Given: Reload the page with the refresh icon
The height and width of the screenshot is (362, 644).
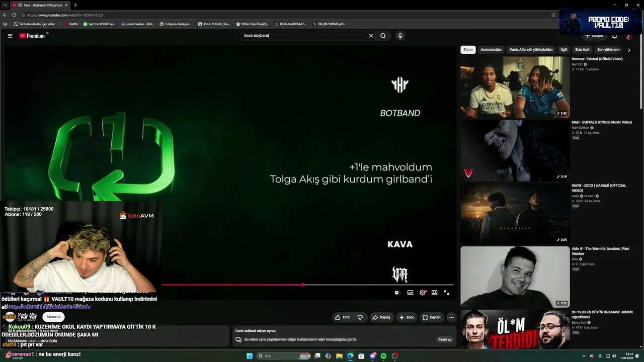Looking at the screenshot, I should tap(14, 15).
